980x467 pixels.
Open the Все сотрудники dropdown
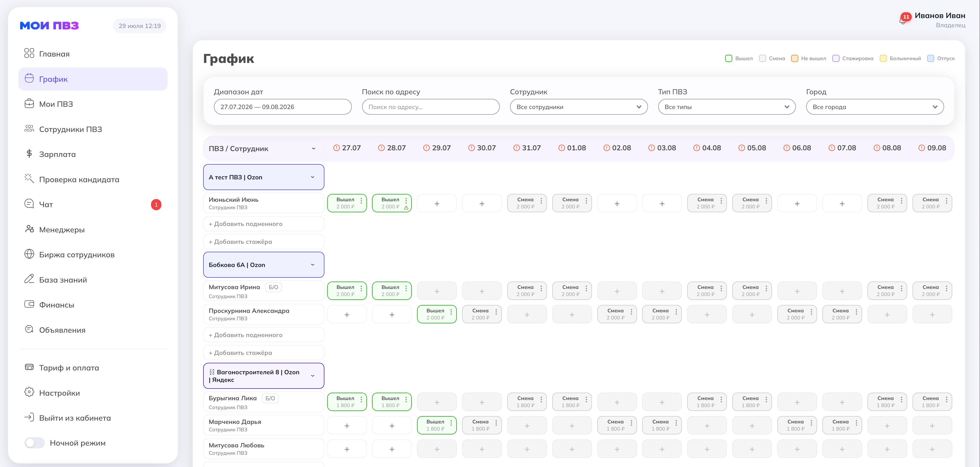tap(578, 107)
